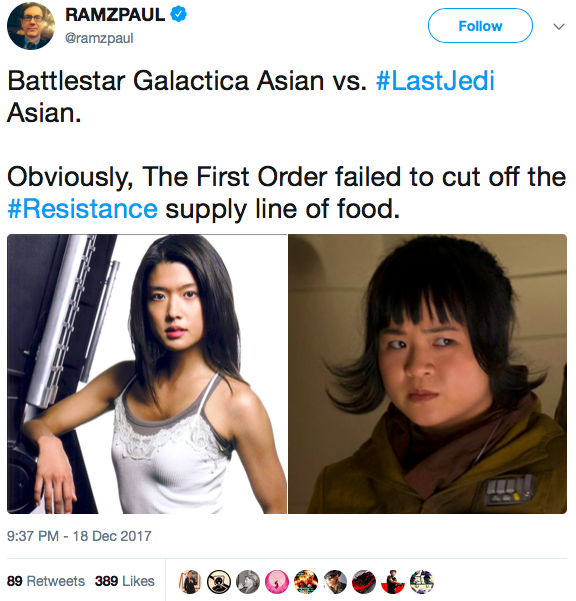
Task: Open the left attached photo
Action: [147, 374]
